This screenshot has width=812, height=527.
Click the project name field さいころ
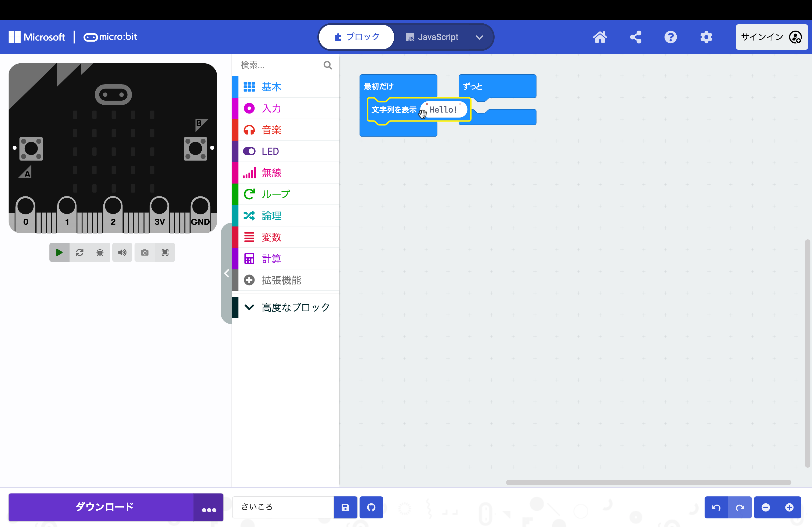[x=283, y=507]
